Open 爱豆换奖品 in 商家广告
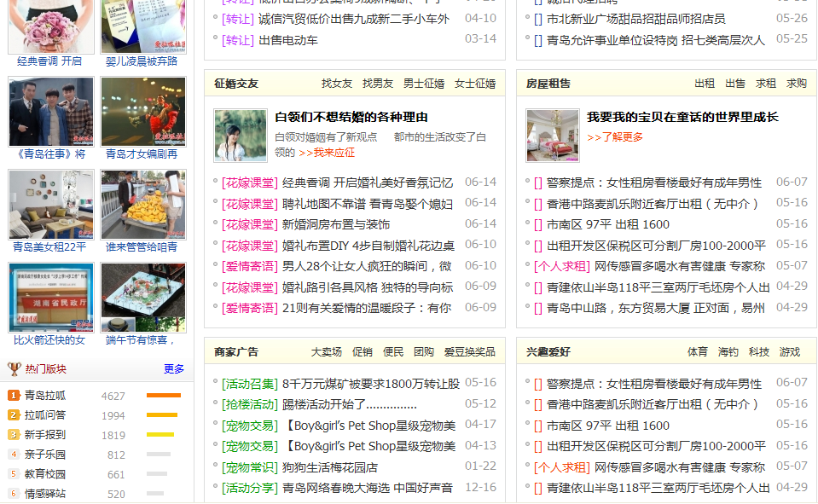The width and height of the screenshot is (818, 504). coord(470,352)
